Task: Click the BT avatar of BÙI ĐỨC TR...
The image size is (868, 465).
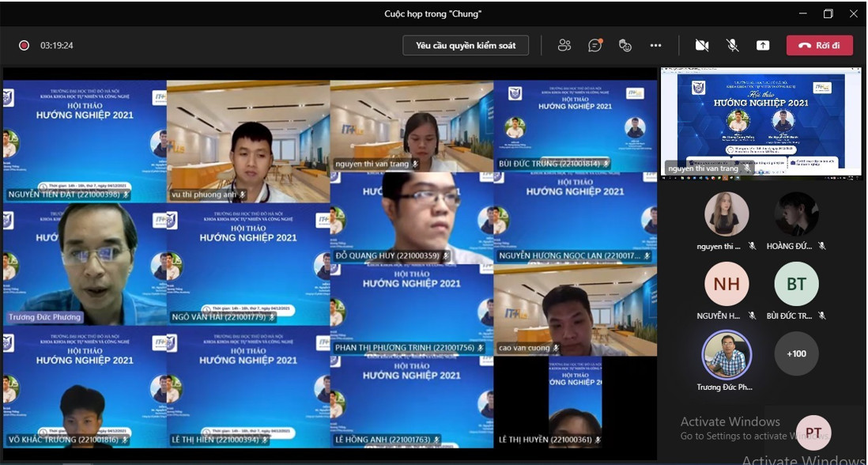Action: tap(796, 284)
